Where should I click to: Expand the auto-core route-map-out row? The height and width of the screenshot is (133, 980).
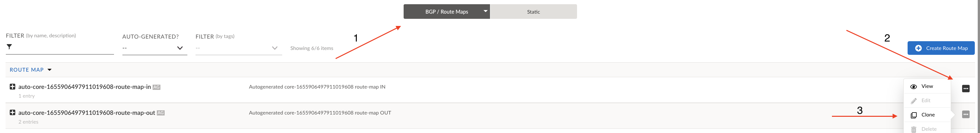(12, 113)
